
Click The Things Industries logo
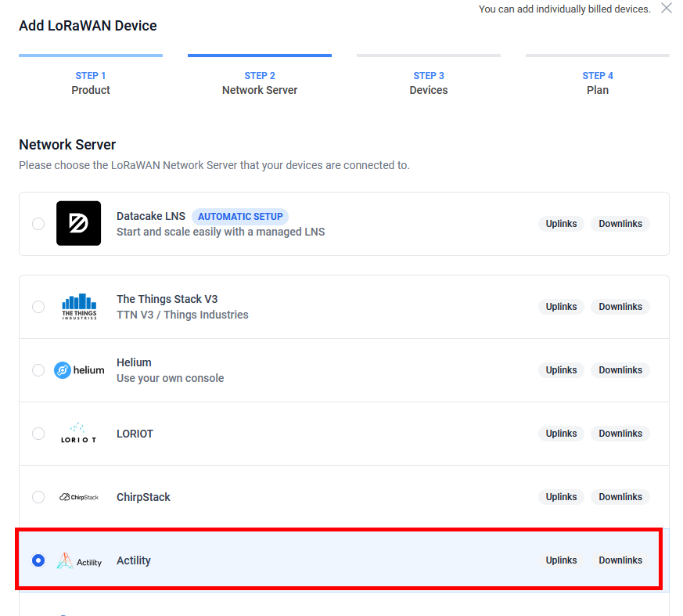79,307
